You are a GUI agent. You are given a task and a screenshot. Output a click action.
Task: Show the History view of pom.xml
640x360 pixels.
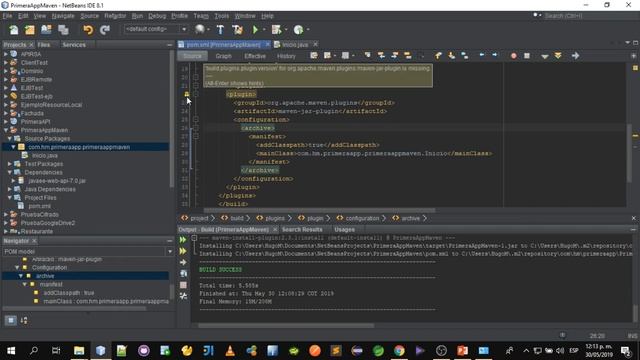pyautogui.click(x=286, y=56)
